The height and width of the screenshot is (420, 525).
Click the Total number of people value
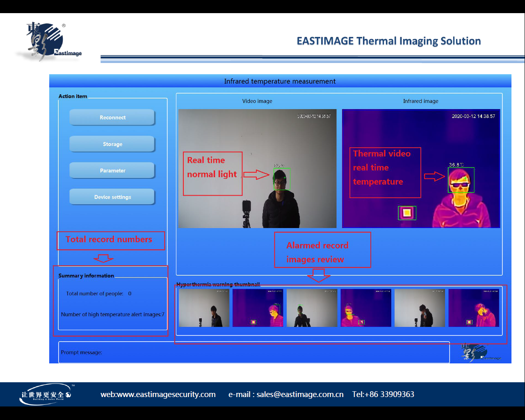[130, 294]
